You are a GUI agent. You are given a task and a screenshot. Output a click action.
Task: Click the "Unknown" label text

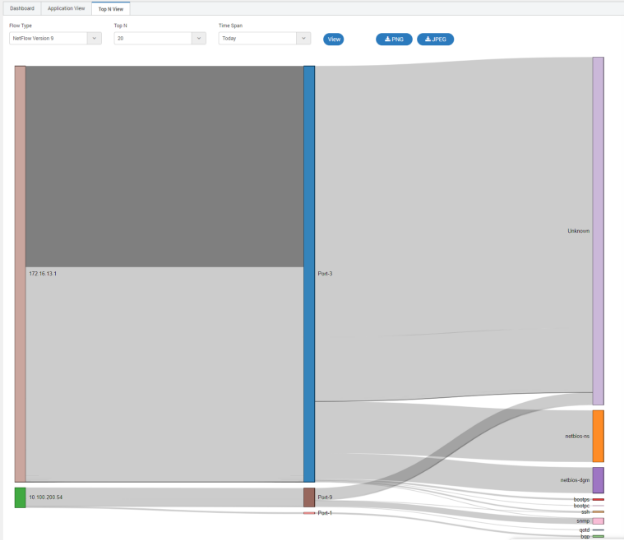point(578,231)
